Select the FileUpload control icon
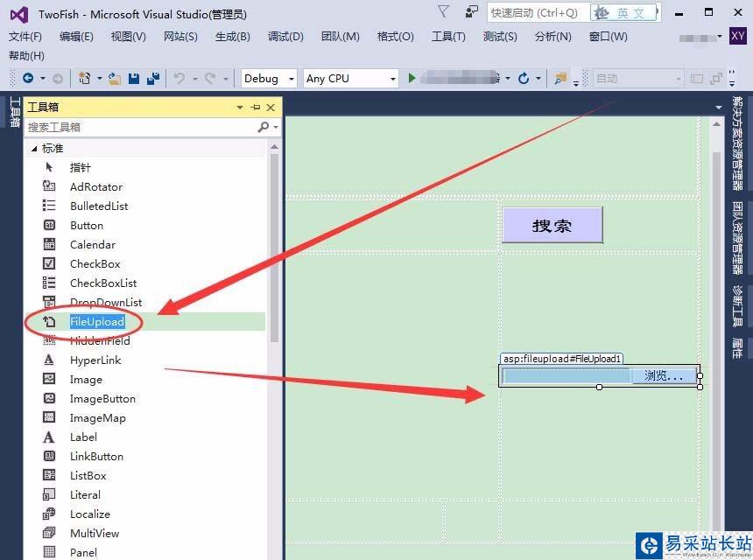This screenshot has height=560, width=753. click(x=49, y=321)
